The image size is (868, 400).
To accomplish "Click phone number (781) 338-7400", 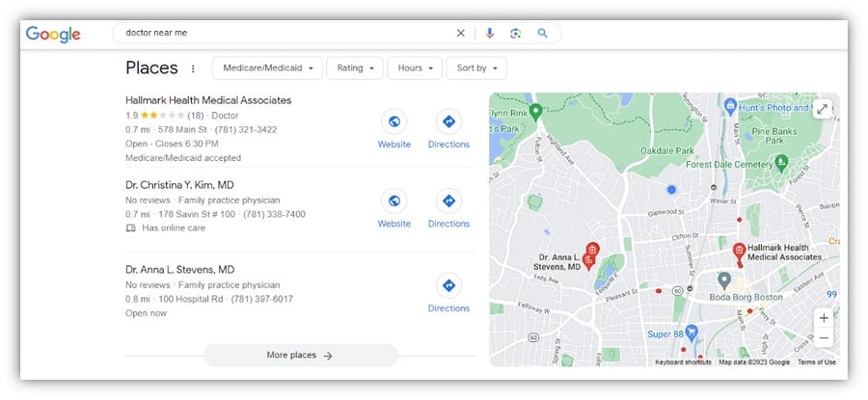I will click(x=274, y=214).
